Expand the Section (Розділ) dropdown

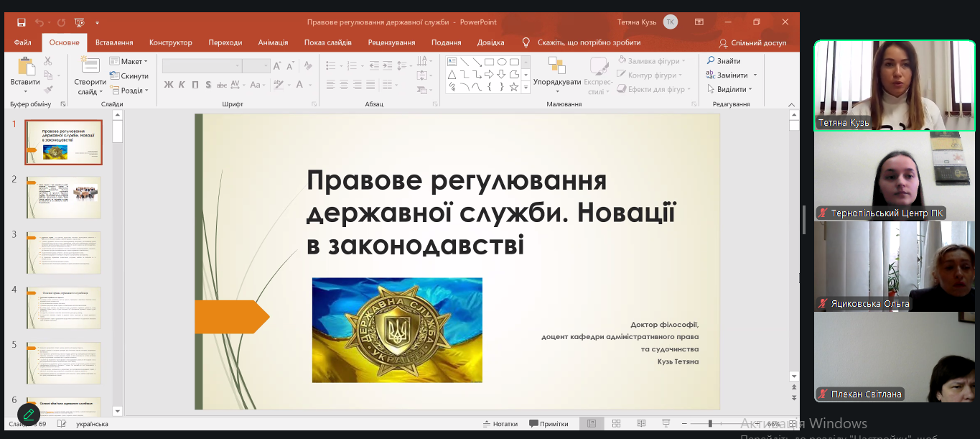pos(129,91)
